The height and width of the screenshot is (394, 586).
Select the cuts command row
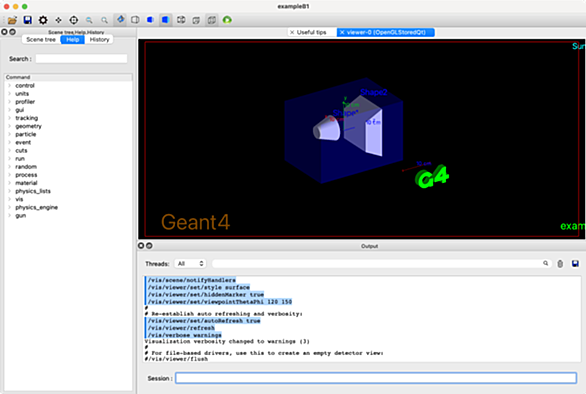(x=68, y=151)
